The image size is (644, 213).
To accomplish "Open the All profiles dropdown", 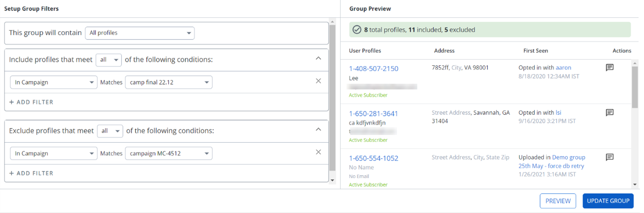I will pyautogui.click(x=140, y=33).
